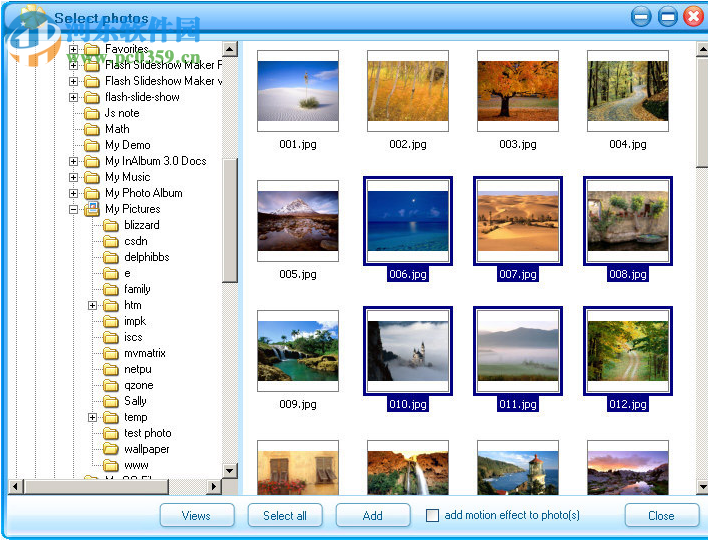Image resolution: width=708 pixels, height=548 pixels.
Task: Enable add motion effect to photo(s)
Action: 432,516
